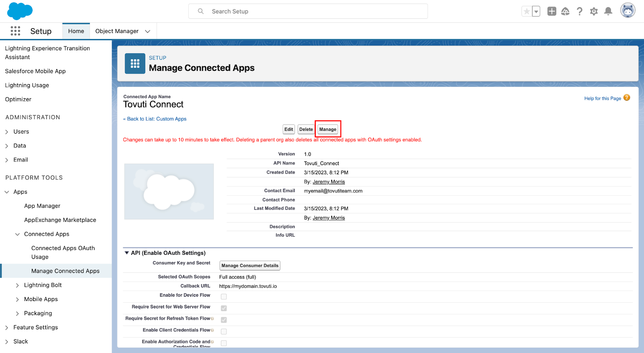Expand Feature Settings
The width and height of the screenshot is (644, 353).
(x=6, y=328)
